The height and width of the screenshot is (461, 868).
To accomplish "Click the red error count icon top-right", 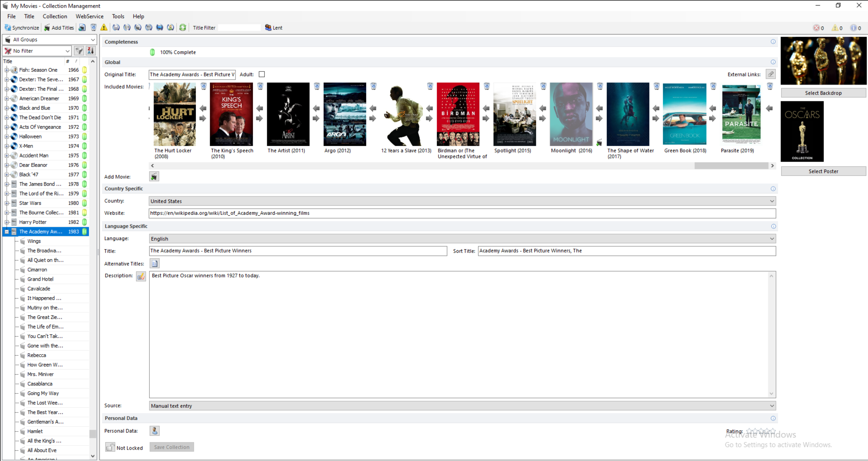I will (816, 28).
